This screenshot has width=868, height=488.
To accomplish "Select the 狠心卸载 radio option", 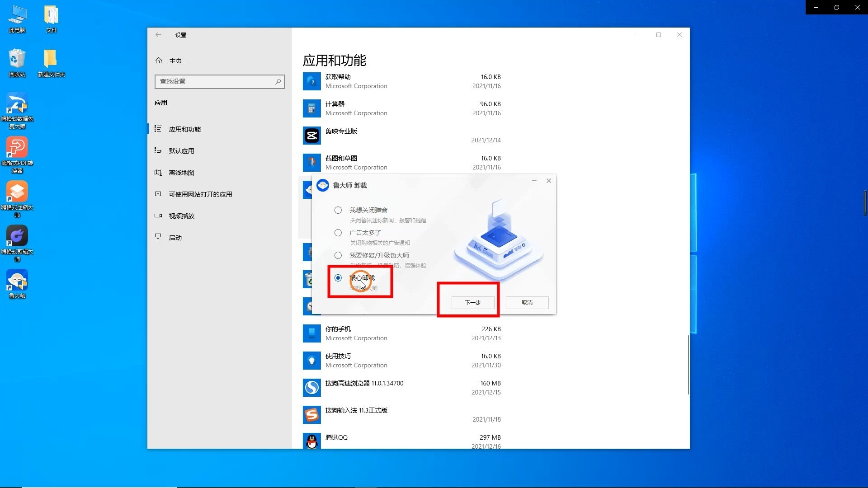I will pyautogui.click(x=338, y=278).
